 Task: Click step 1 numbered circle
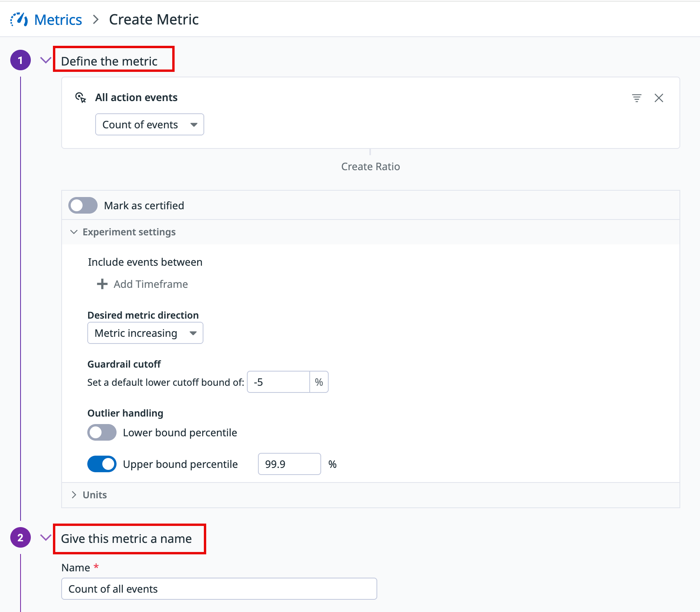click(x=21, y=60)
